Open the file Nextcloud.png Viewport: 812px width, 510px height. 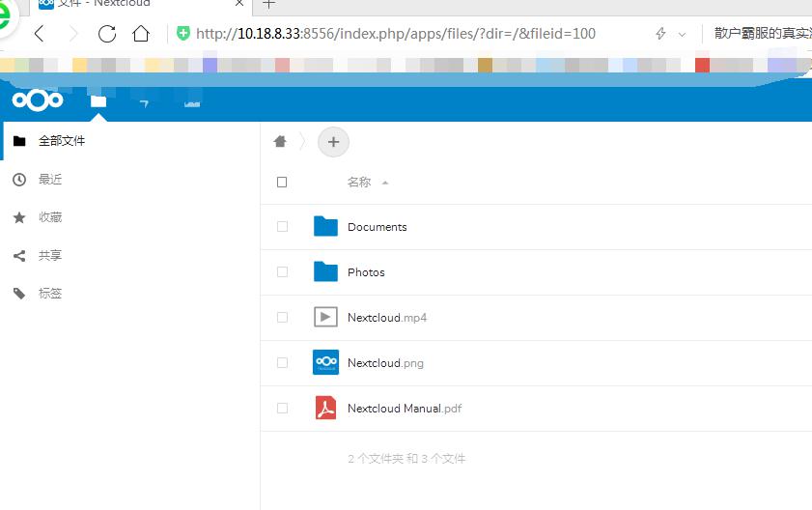click(385, 363)
